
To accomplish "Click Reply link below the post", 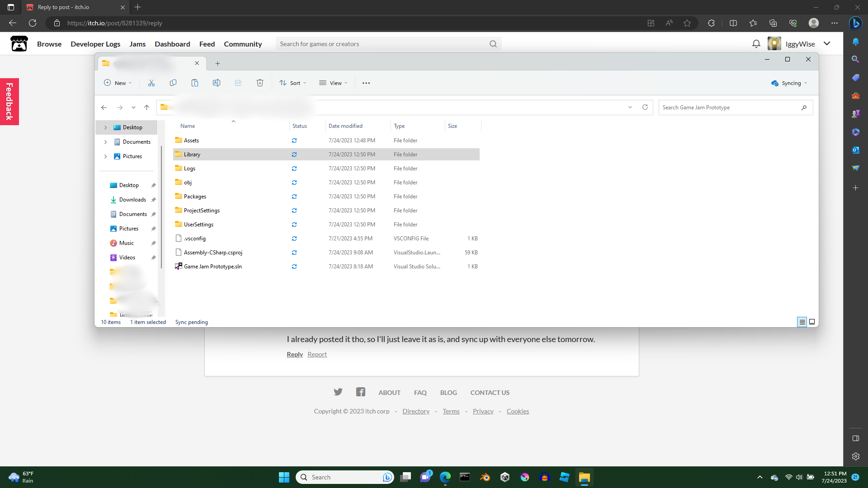I will click(294, 354).
